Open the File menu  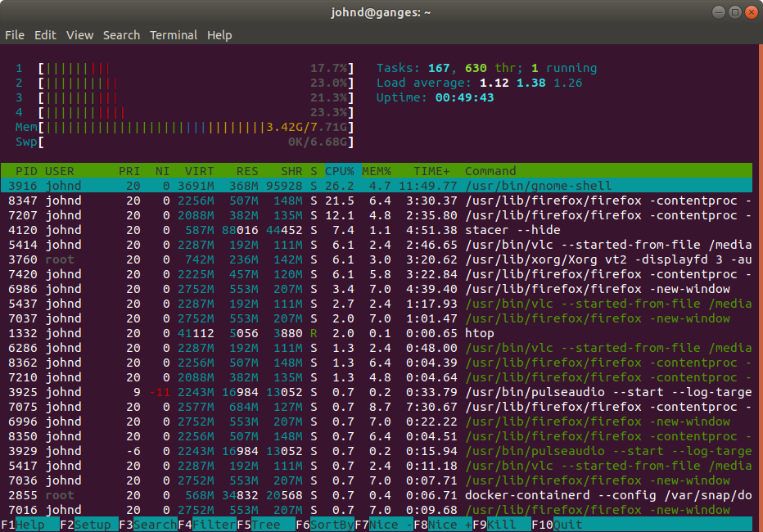coord(15,35)
